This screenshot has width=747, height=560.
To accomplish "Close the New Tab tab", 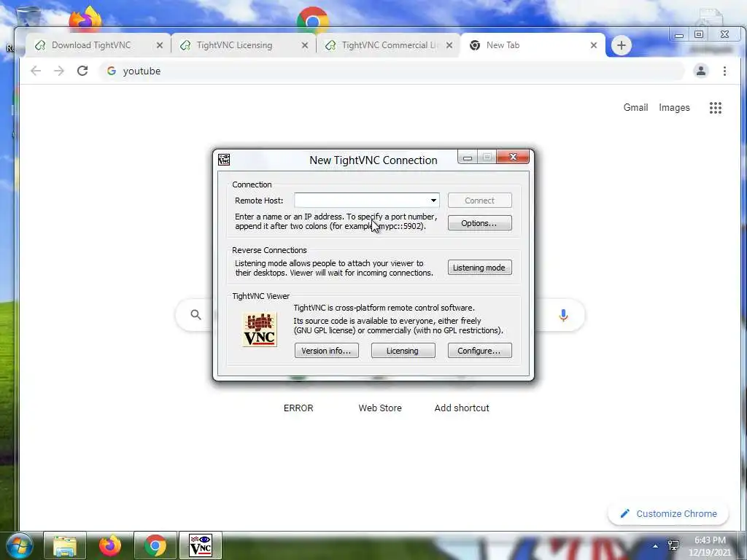I will 594,45.
